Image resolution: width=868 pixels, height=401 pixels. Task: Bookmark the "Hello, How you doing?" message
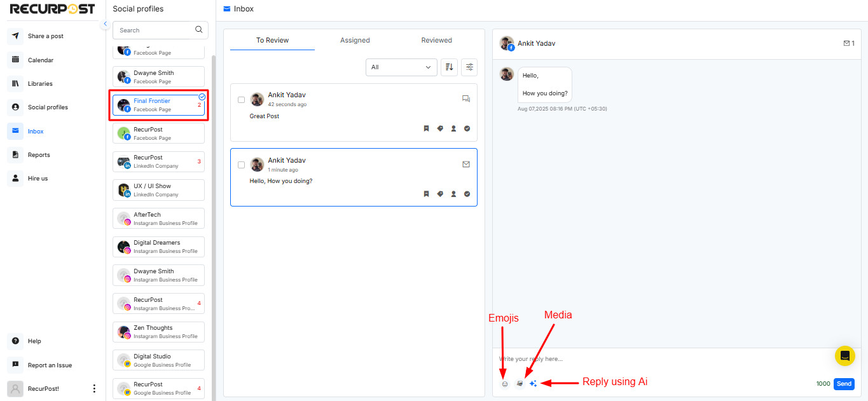[x=427, y=194]
